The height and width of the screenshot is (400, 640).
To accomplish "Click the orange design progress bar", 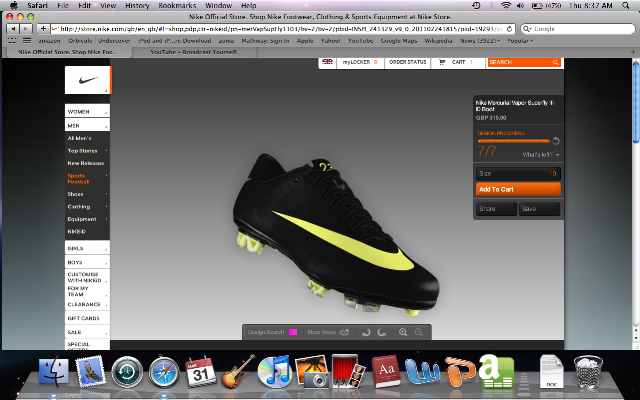I will pyautogui.click(x=513, y=141).
